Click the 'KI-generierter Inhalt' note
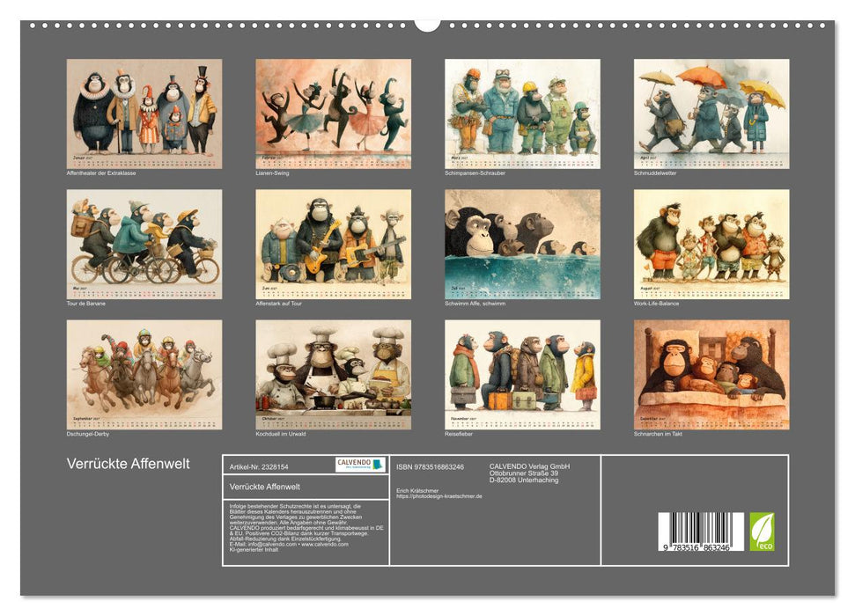 pos(254,549)
